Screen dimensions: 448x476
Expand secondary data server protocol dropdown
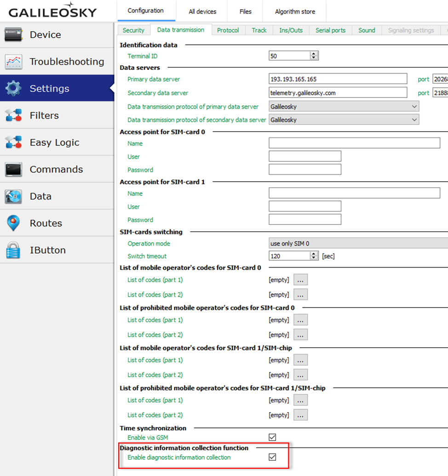344,120
